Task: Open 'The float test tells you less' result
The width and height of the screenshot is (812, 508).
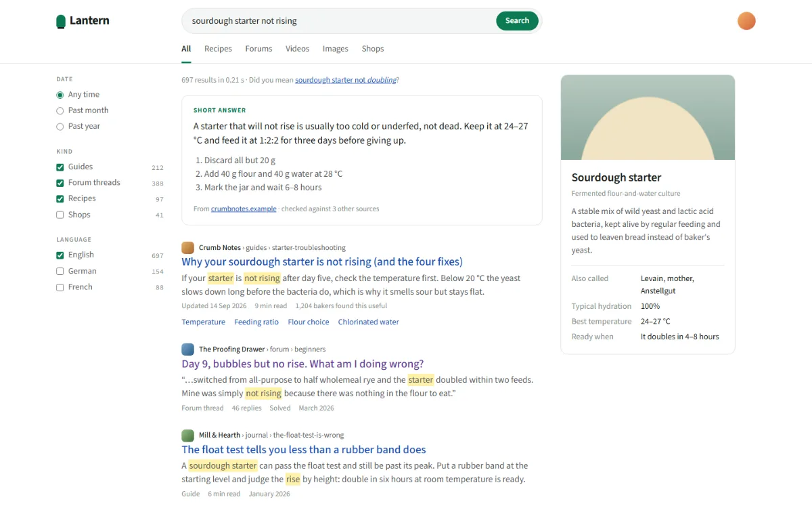Action: (304, 450)
